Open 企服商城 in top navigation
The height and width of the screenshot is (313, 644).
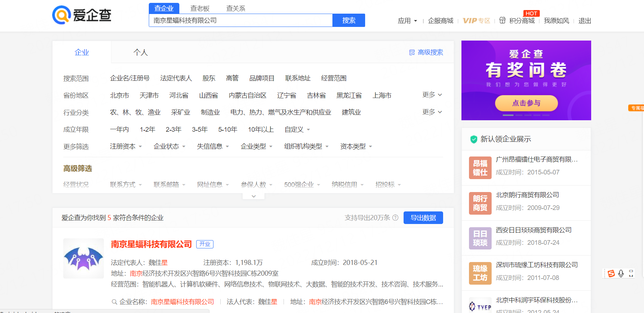pyautogui.click(x=441, y=21)
